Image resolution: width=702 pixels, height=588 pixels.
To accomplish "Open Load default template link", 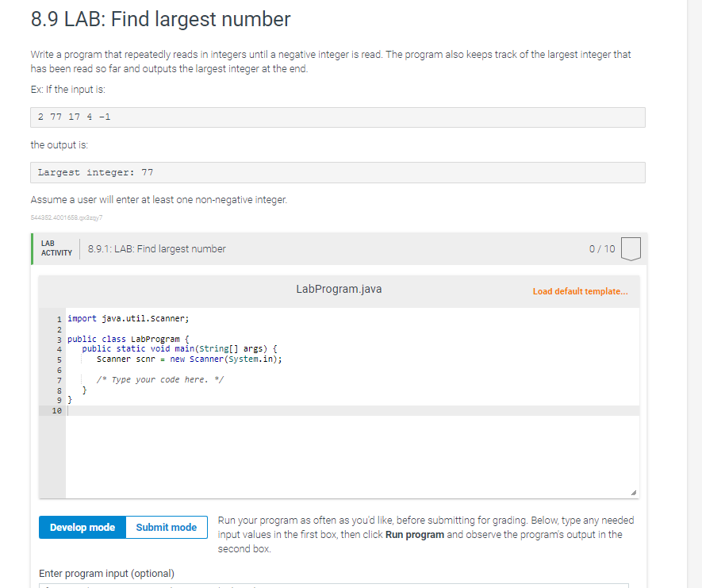I will point(580,291).
